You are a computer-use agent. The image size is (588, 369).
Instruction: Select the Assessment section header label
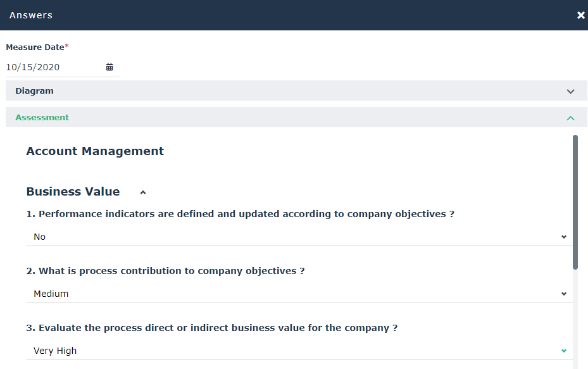(x=42, y=118)
